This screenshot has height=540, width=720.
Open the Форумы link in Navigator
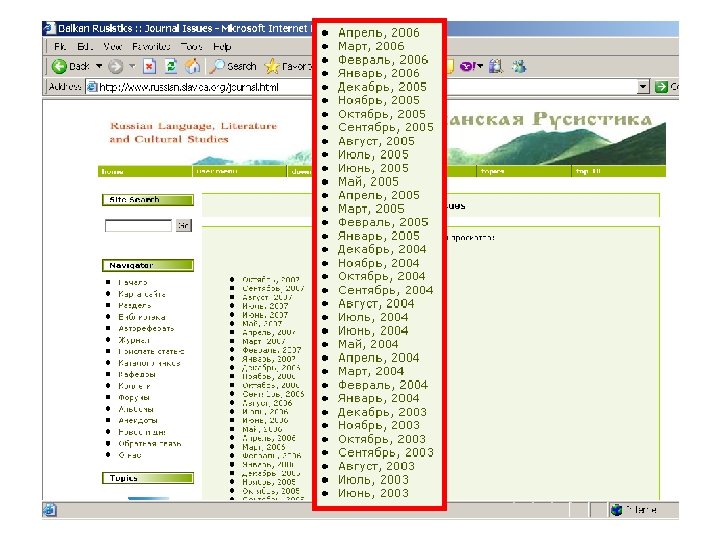point(134,397)
